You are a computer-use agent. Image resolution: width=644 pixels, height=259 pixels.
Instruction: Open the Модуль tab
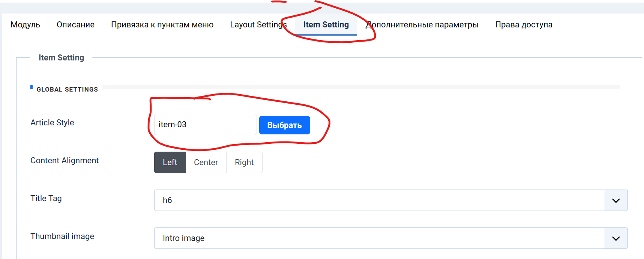[25, 25]
